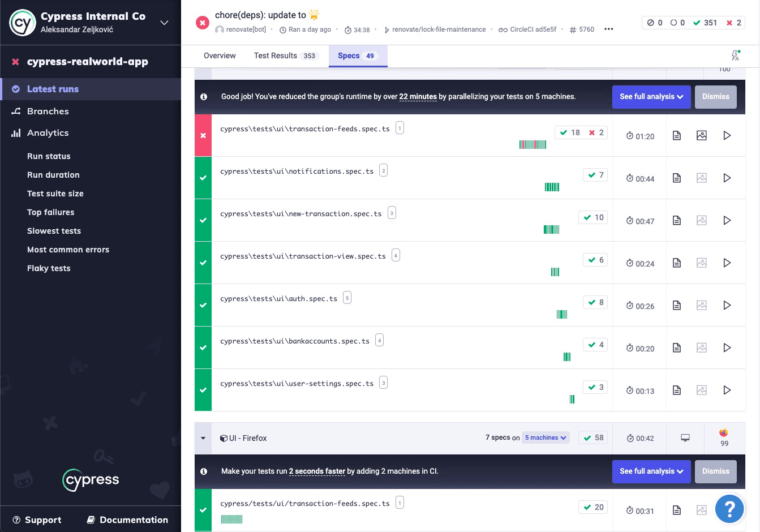
Task: View screenshots for failed transaction-feeds.spec.ts row
Action: tap(702, 135)
